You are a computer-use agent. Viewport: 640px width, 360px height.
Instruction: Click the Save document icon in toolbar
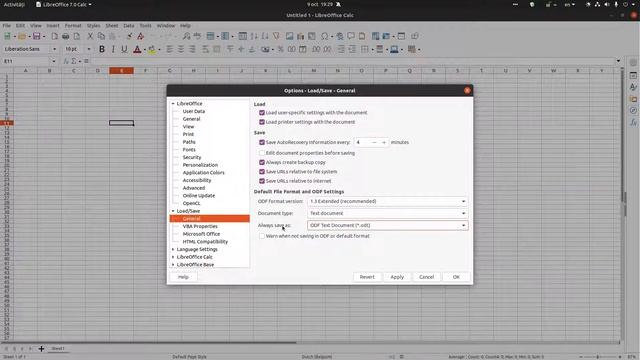37,36
